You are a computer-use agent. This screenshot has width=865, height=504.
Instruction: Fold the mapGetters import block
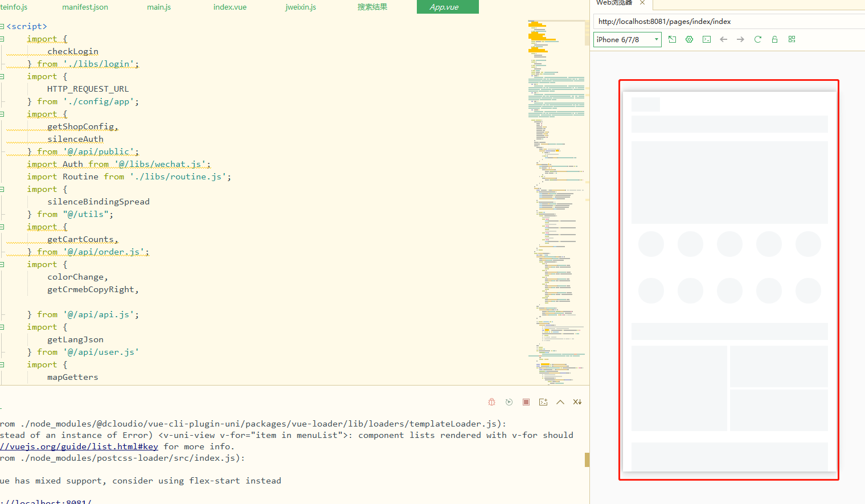click(2, 364)
